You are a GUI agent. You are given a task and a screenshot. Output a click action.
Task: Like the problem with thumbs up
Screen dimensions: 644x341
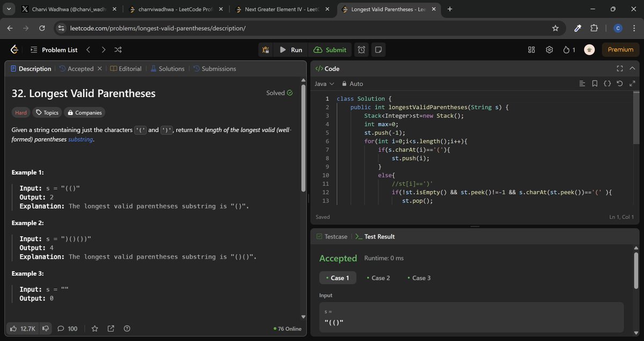click(x=22, y=329)
